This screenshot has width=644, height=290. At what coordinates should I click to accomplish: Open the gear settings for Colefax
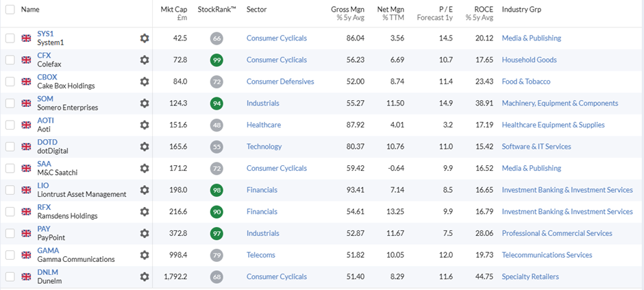144,60
